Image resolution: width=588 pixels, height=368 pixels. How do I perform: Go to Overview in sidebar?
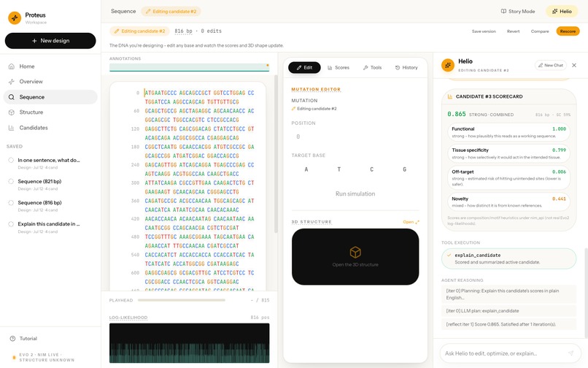pyautogui.click(x=50, y=82)
